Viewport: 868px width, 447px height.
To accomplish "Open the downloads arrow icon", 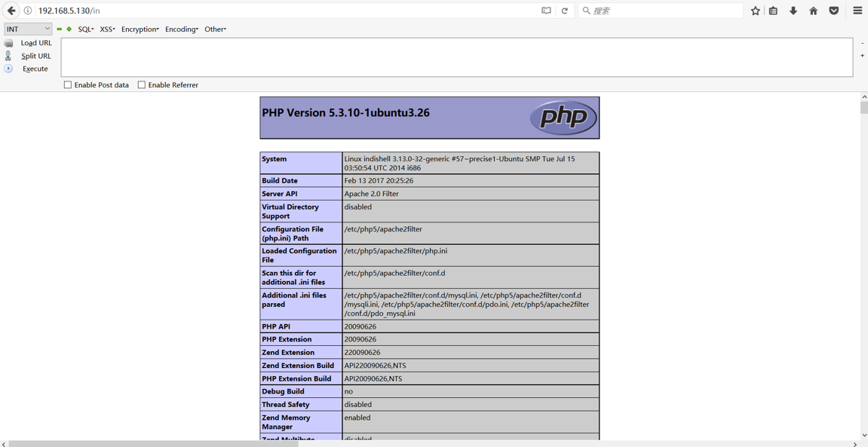I will click(793, 11).
